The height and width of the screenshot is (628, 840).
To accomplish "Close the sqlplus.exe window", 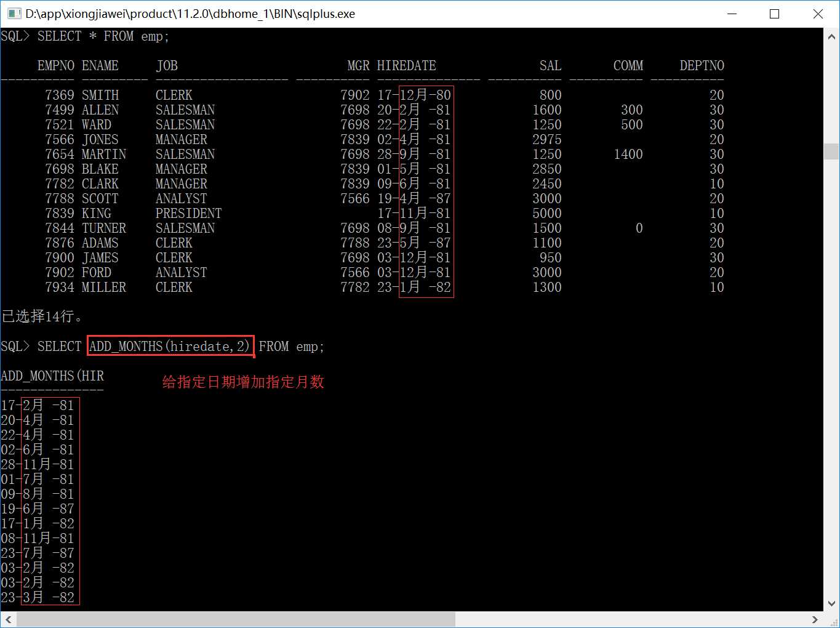I will (x=818, y=14).
